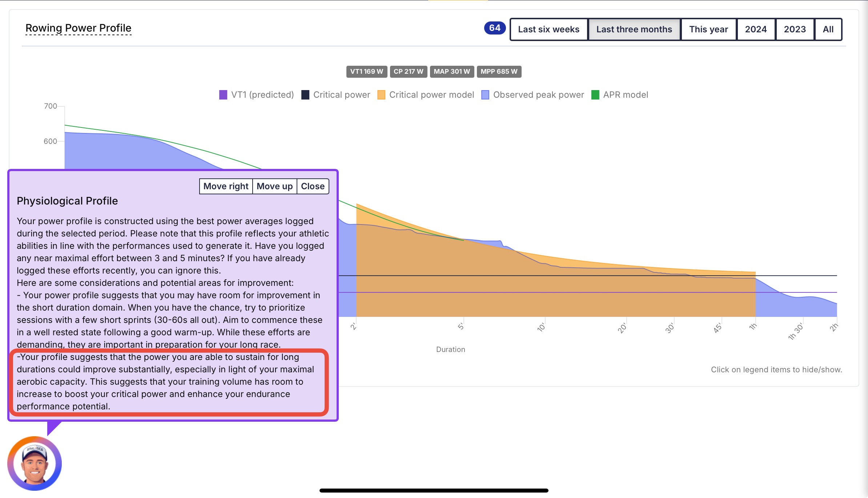Select the All time period

pyautogui.click(x=828, y=29)
